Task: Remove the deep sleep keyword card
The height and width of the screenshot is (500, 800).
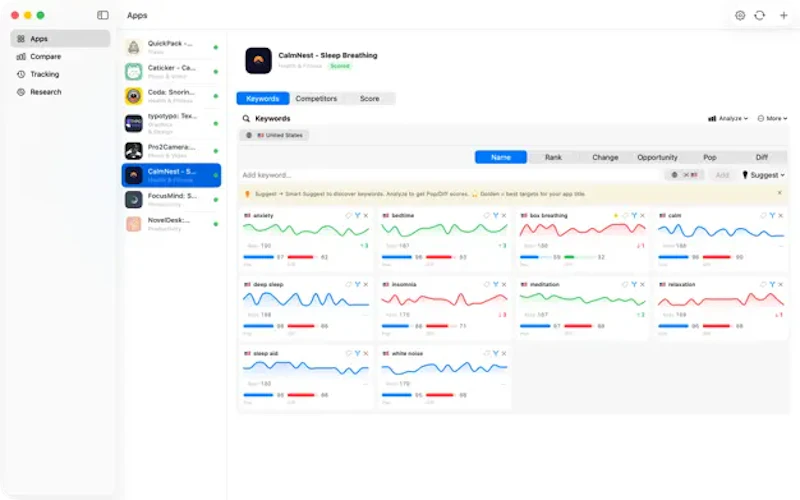Action: click(x=366, y=284)
